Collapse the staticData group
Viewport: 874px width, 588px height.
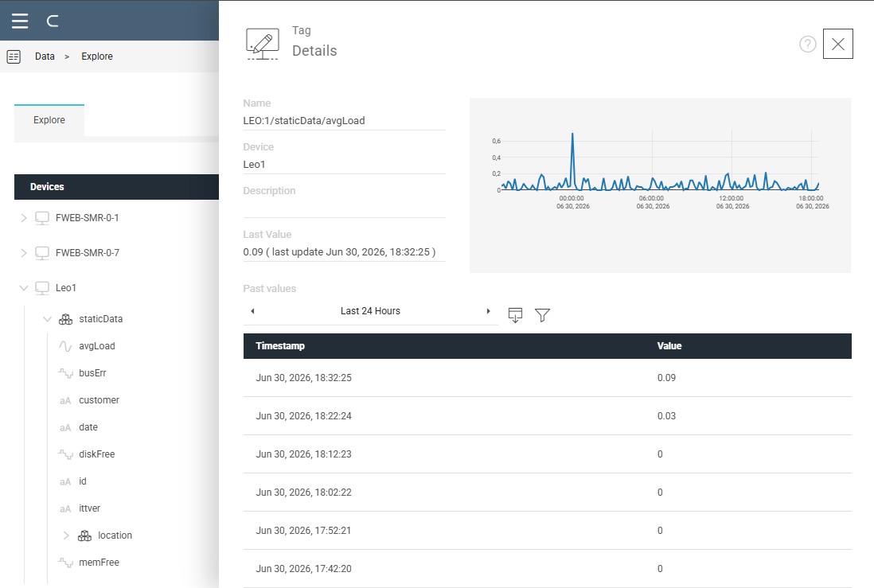click(x=48, y=319)
